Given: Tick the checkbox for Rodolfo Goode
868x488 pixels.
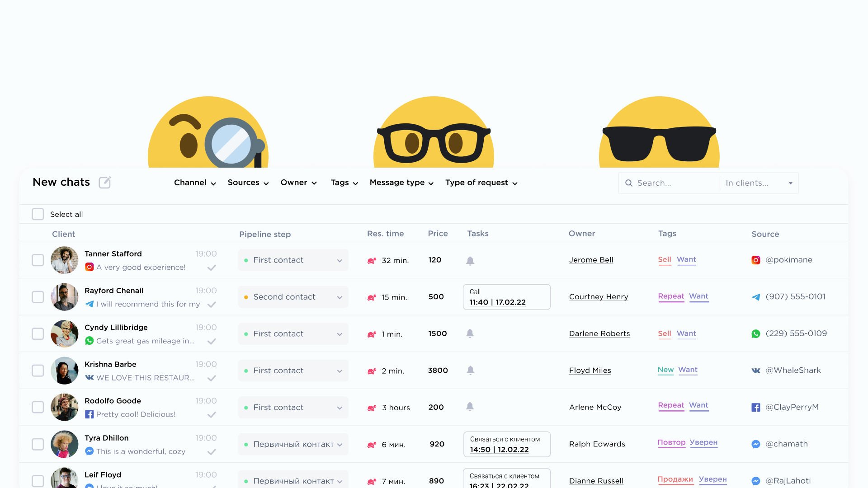Looking at the screenshot, I should coord(38,407).
